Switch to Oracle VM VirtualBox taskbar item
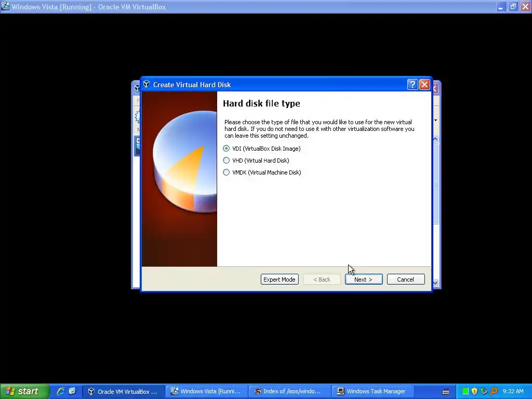 click(124, 391)
